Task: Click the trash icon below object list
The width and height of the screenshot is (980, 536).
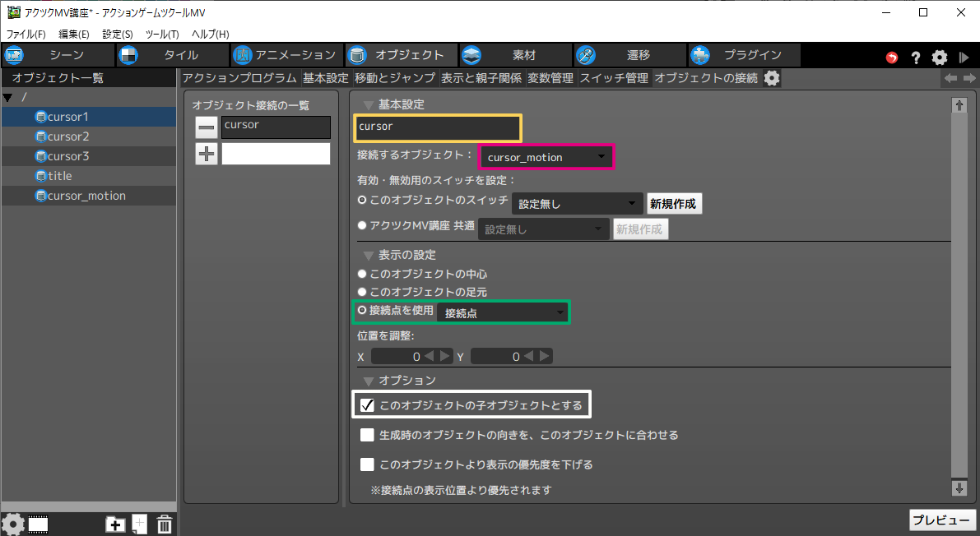Action: click(x=164, y=524)
